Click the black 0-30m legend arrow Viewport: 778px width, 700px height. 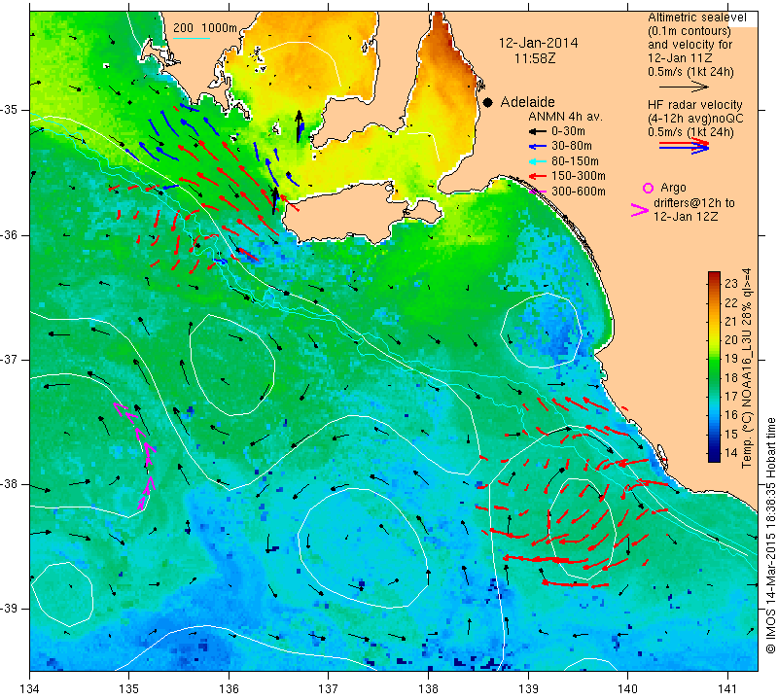[x=538, y=131]
